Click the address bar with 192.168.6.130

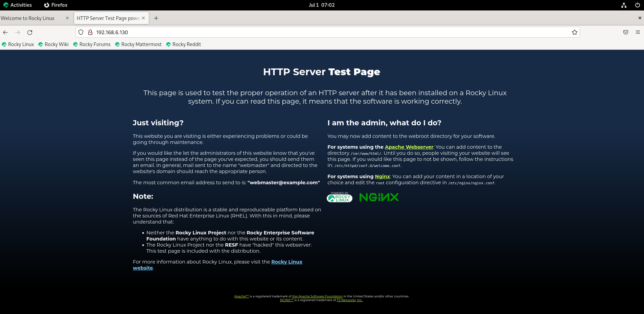[x=327, y=32]
